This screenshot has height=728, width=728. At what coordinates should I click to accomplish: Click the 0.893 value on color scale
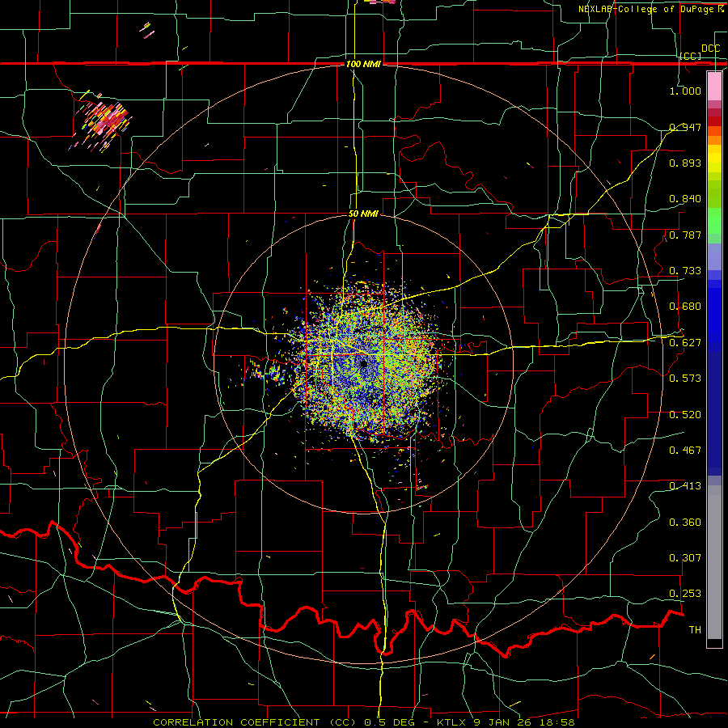pyautogui.click(x=685, y=163)
